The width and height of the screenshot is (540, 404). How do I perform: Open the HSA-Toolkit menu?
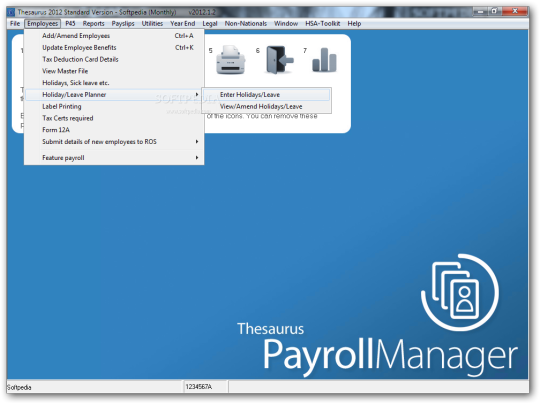pos(323,23)
